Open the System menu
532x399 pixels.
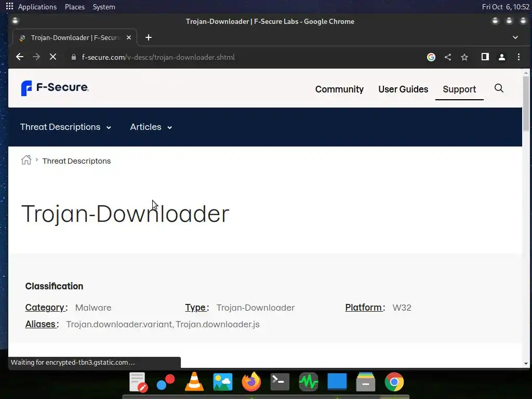pyautogui.click(x=104, y=7)
